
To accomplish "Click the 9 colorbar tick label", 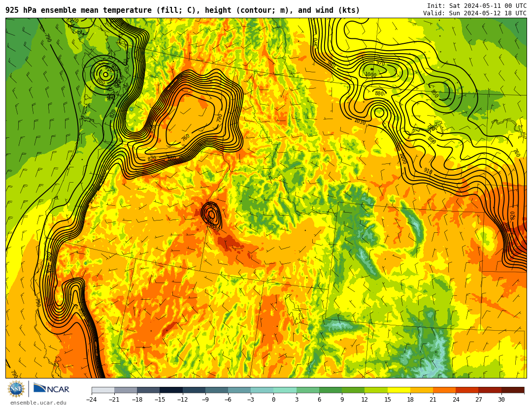I will 342,400.
